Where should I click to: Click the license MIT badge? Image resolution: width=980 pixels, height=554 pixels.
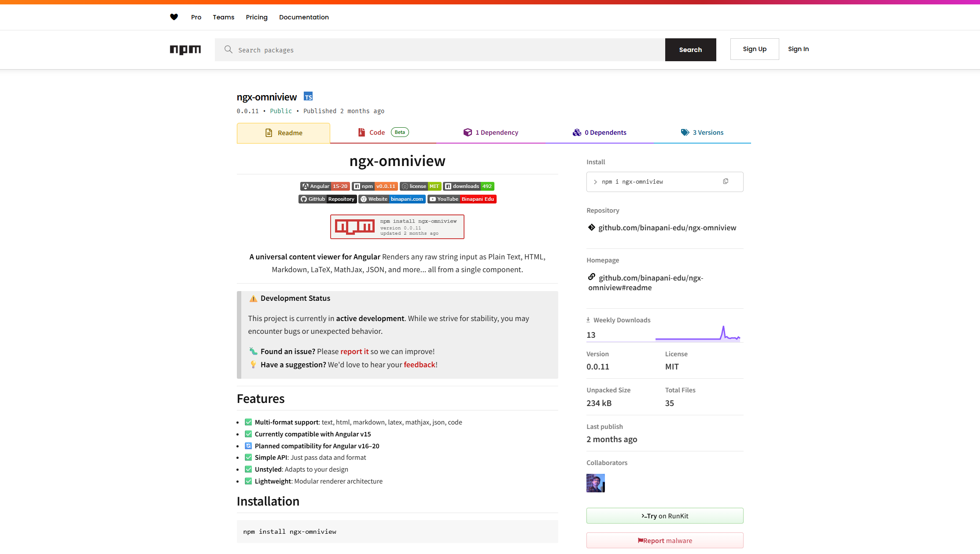[420, 186]
